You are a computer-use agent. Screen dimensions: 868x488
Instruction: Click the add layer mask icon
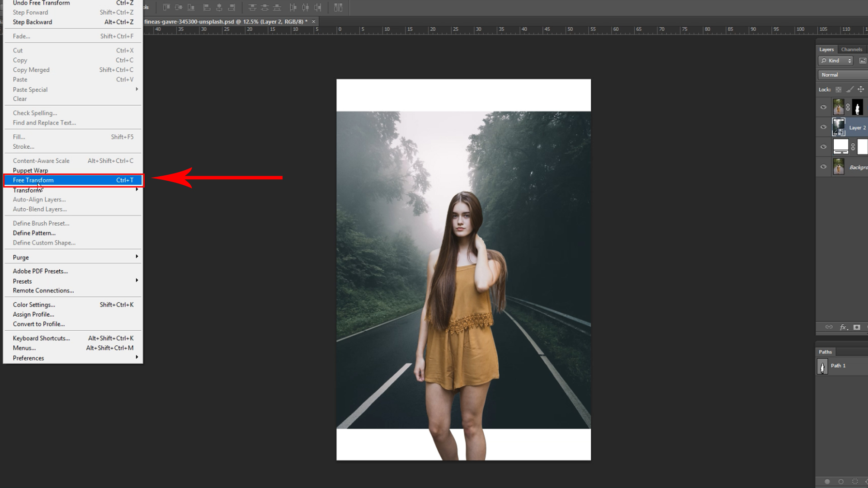857,327
